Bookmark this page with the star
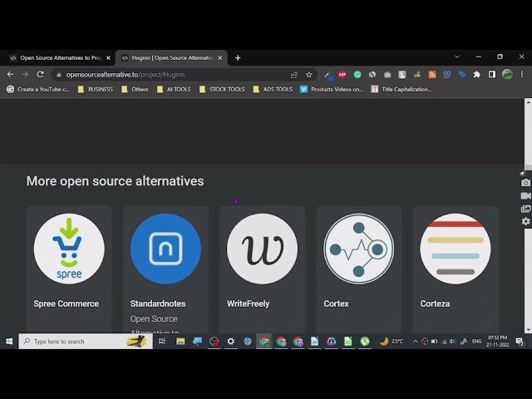 [308, 75]
